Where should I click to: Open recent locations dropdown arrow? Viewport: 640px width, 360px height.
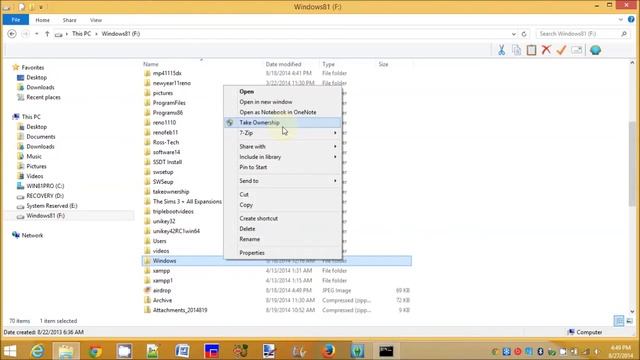(x=37, y=34)
